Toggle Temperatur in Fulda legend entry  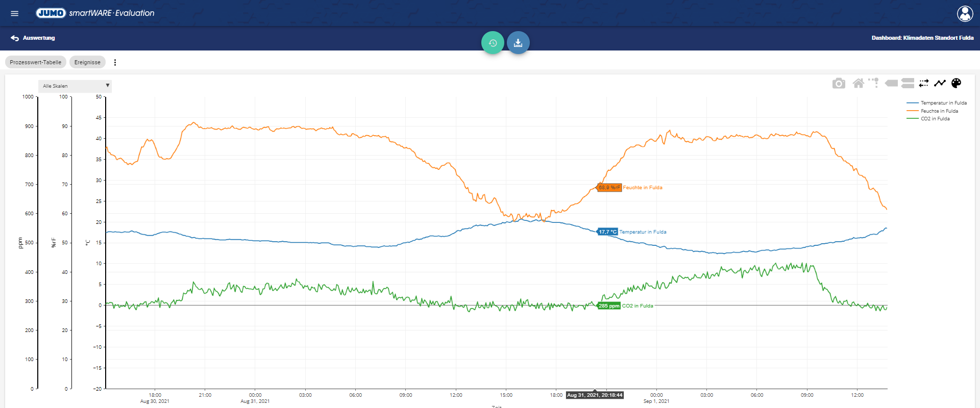point(937,103)
